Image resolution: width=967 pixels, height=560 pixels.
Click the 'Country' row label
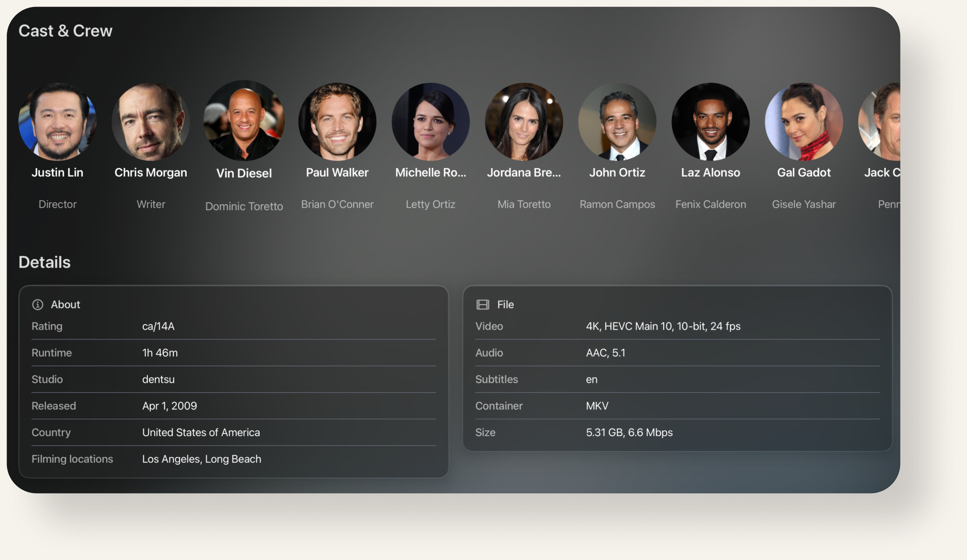pos(51,433)
